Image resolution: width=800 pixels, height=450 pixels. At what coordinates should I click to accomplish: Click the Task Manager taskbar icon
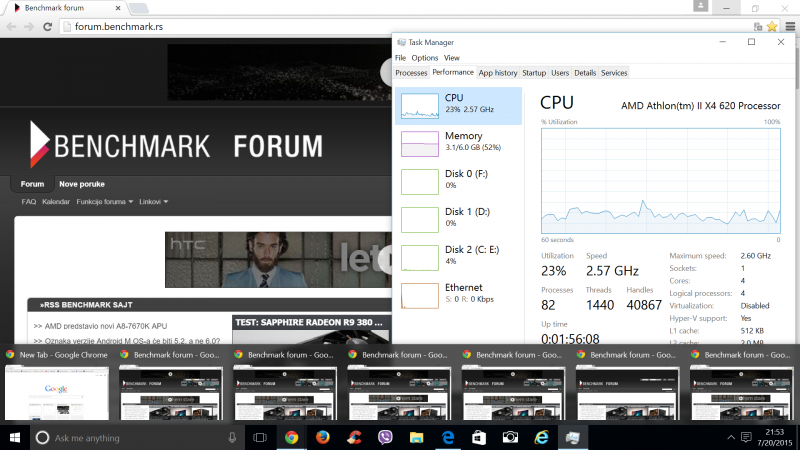572,438
